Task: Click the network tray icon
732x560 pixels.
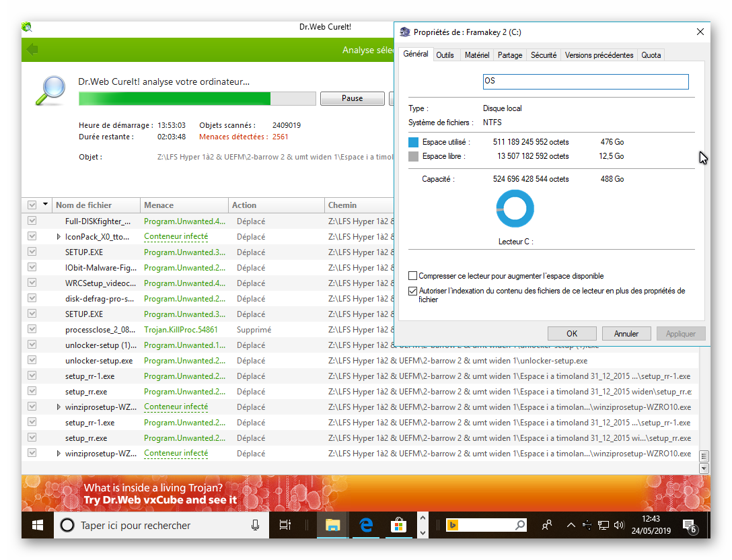Action: coord(603,526)
